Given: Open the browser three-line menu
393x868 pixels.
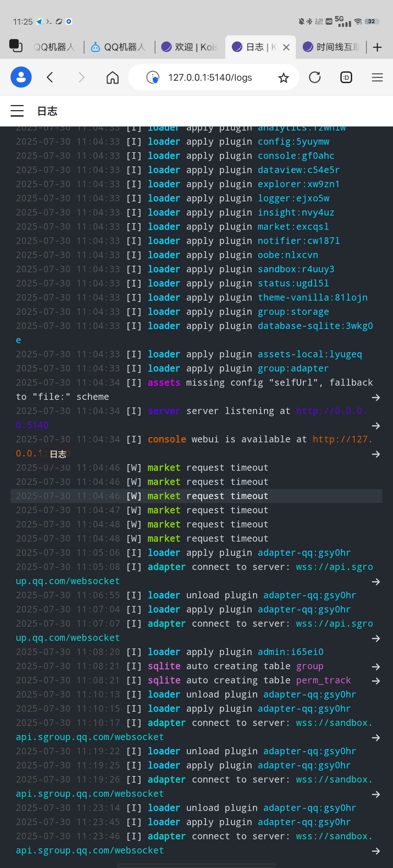Looking at the screenshot, I should tap(377, 77).
